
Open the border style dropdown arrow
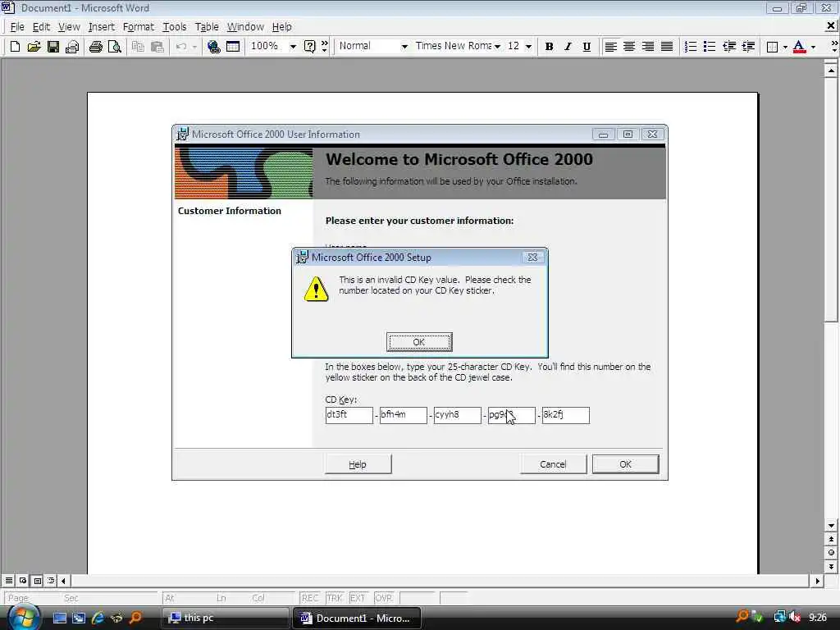pos(785,47)
